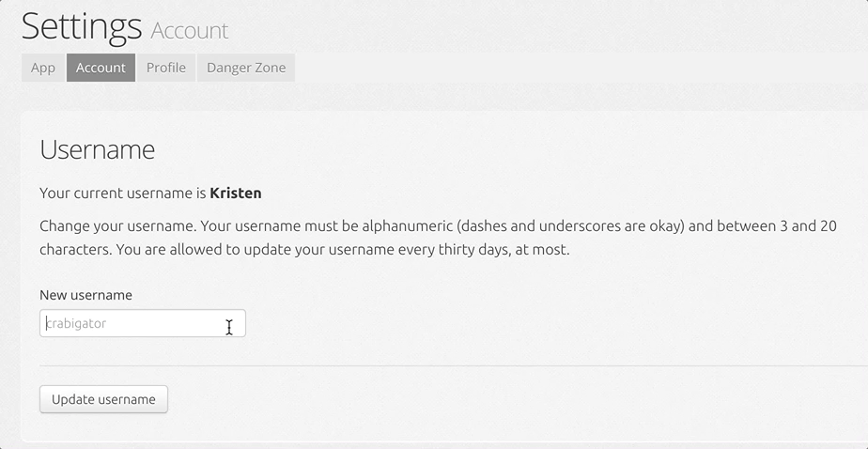868x449 pixels.
Task: Click the grey Account subtitle beside Settings
Action: tap(190, 31)
